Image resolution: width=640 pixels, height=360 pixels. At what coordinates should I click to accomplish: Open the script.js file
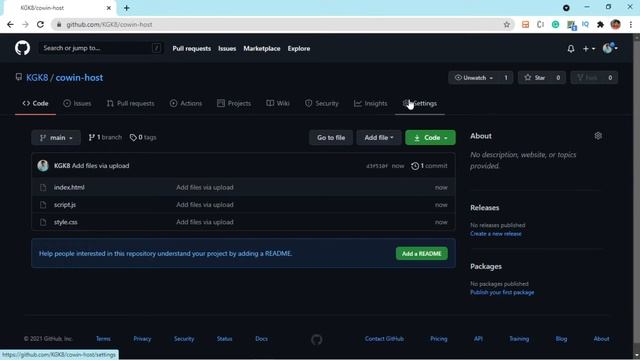coord(65,205)
